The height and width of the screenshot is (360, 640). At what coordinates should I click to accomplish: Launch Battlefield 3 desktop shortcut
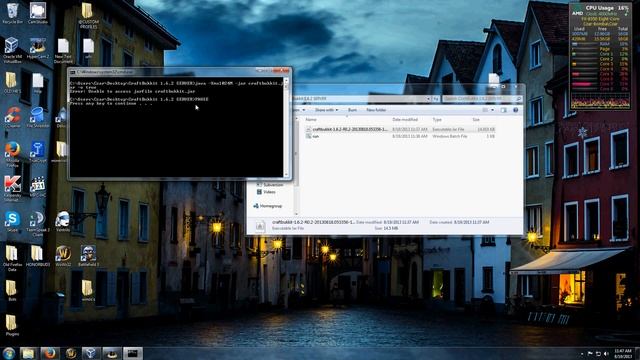(88, 256)
